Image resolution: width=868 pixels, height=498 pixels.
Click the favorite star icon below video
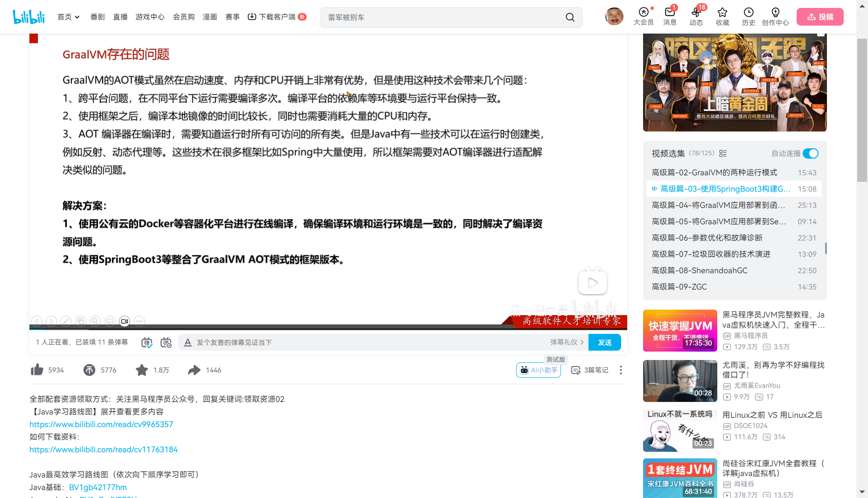coord(141,370)
